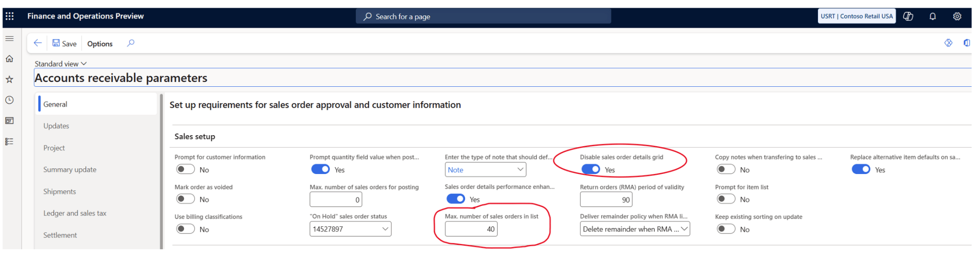Enable Prompt for customer information toggle
The image size is (980, 266).
pyautogui.click(x=185, y=170)
